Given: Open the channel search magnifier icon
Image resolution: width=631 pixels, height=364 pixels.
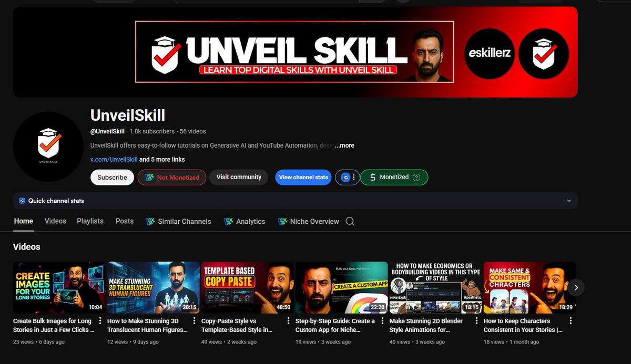Looking at the screenshot, I should point(350,222).
